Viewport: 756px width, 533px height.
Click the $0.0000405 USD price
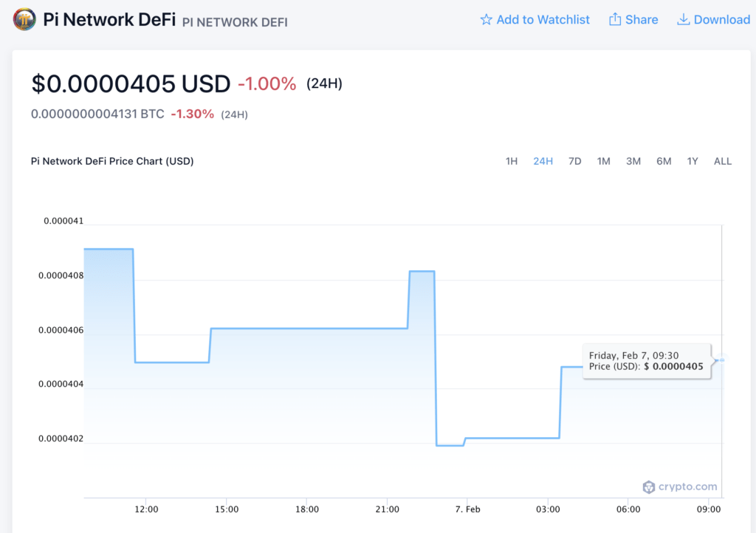[131, 83]
